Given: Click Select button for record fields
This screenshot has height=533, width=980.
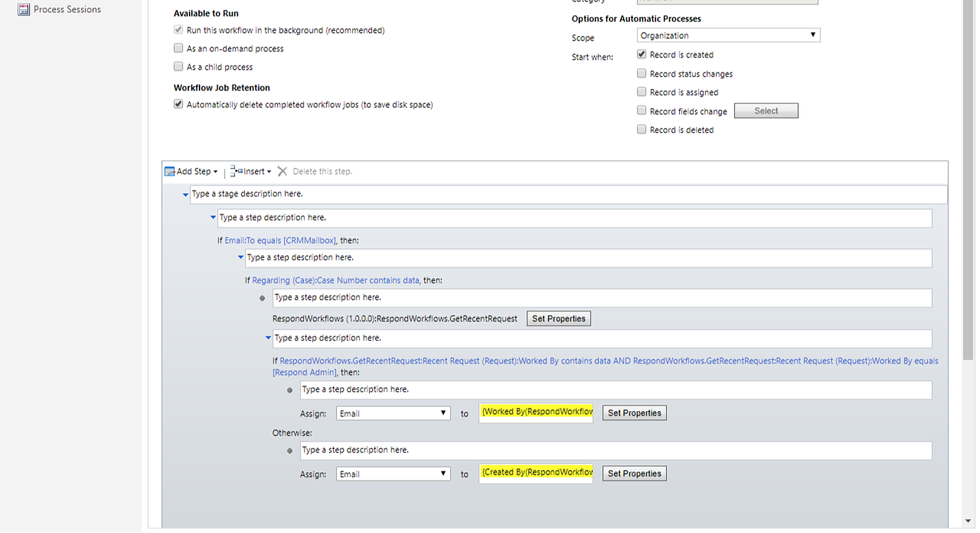Looking at the screenshot, I should click(766, 111).
